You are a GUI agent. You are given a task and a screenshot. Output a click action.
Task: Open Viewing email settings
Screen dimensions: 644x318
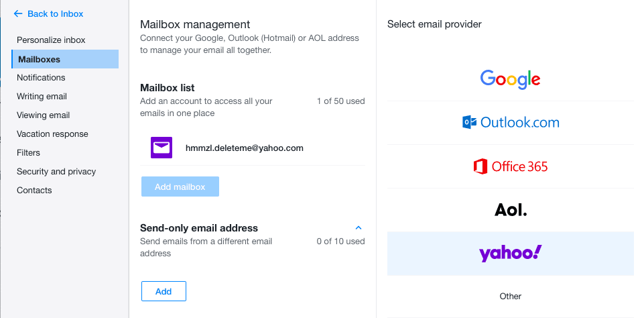tap(43, 115)
